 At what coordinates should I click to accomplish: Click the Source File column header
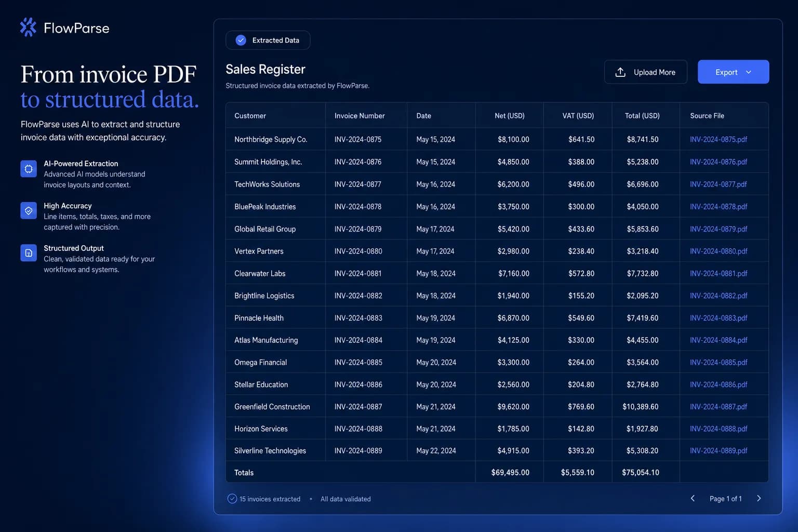707,116
